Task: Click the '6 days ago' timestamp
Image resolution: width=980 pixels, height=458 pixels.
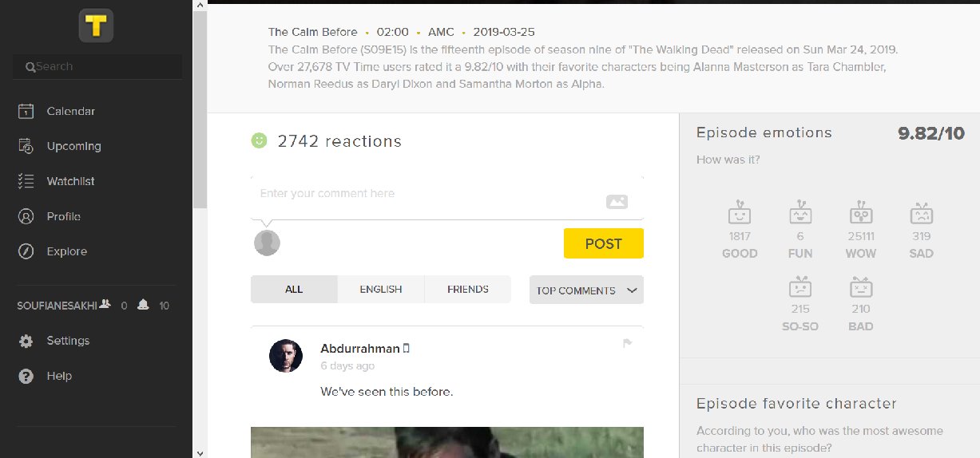Action: tap(347, 366)
